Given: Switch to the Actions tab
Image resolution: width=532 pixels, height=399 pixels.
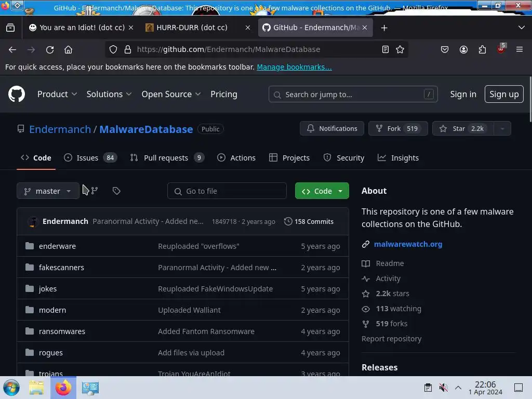Looking at the screenshot, I should pos(236,158).
